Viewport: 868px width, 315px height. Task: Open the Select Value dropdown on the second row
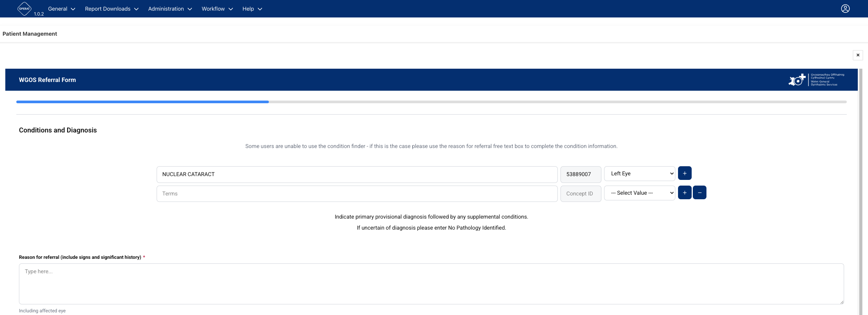tap(639, 193)
